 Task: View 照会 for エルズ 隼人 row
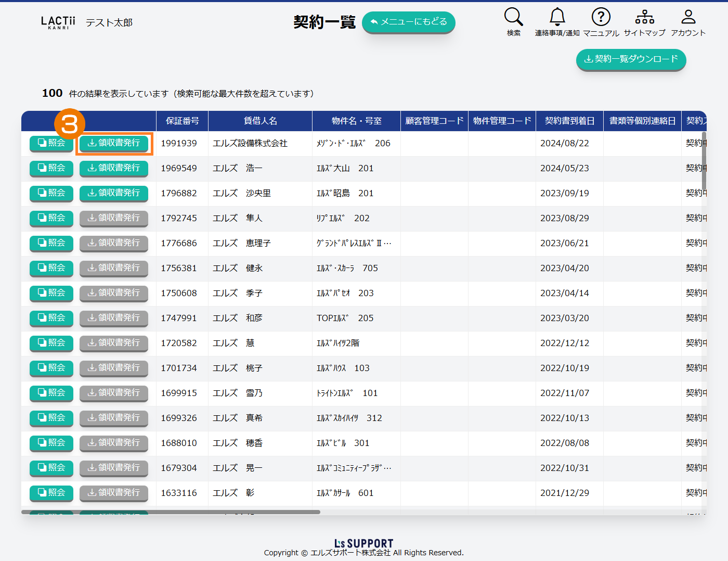click(51, 218)
